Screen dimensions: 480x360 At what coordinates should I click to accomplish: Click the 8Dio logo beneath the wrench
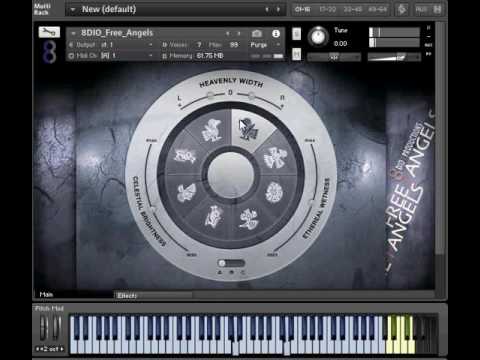(49, 52)
